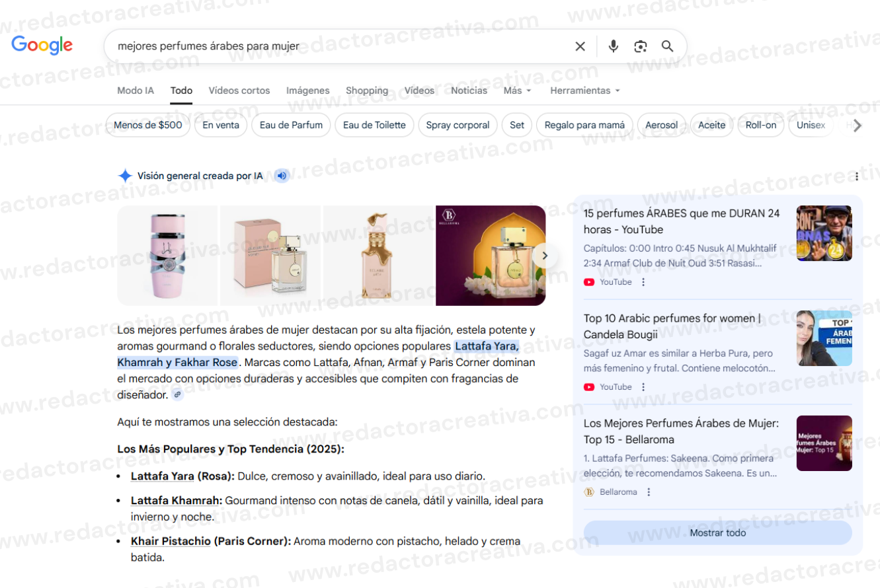
Task: Open the Shopping tab
Action: click(x=367, y=91)
